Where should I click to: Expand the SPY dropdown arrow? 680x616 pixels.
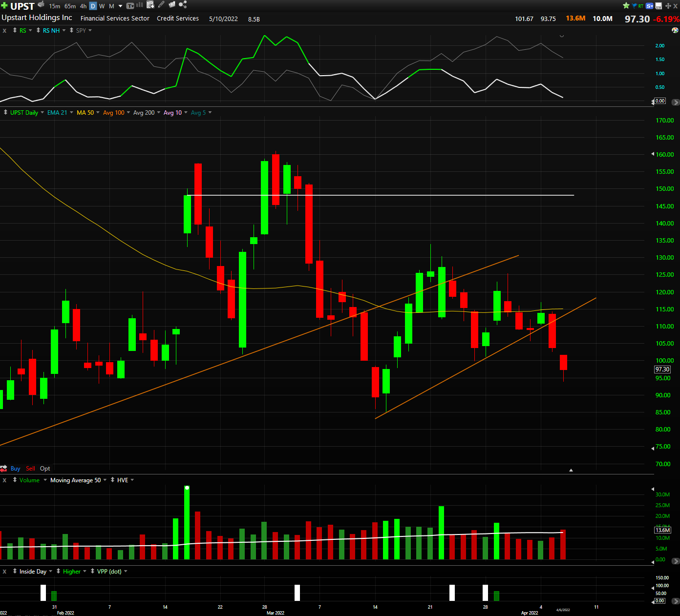pyautogui.click(x=90, y=30)
